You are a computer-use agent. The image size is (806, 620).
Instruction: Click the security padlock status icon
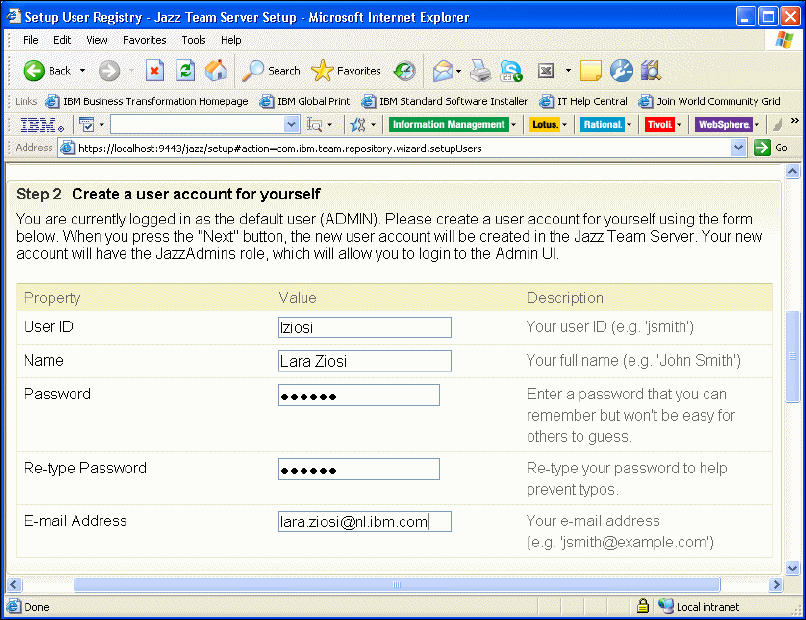(x=643, y=606)
